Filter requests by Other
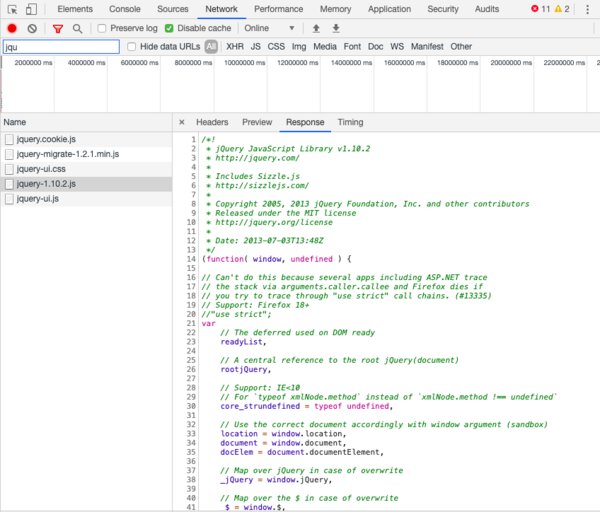The height and width of the screenshot is (512, 600). [461, 47]
